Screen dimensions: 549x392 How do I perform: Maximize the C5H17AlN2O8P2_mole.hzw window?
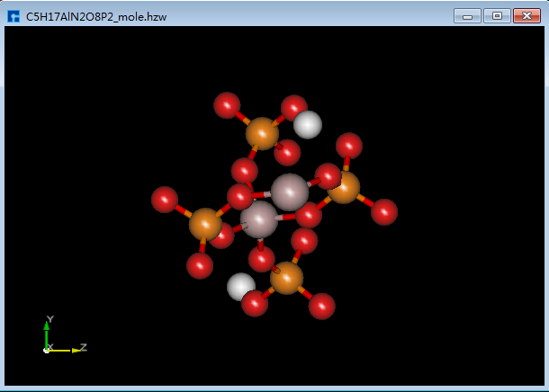click(x=497, y=16)
